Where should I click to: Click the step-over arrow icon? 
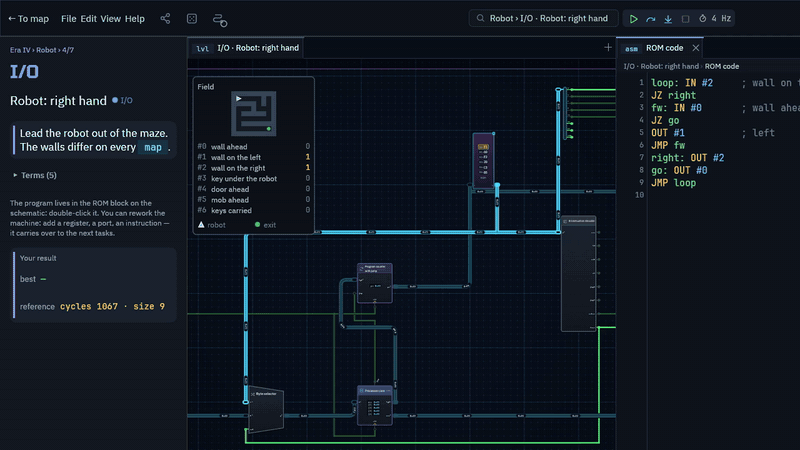651,19
